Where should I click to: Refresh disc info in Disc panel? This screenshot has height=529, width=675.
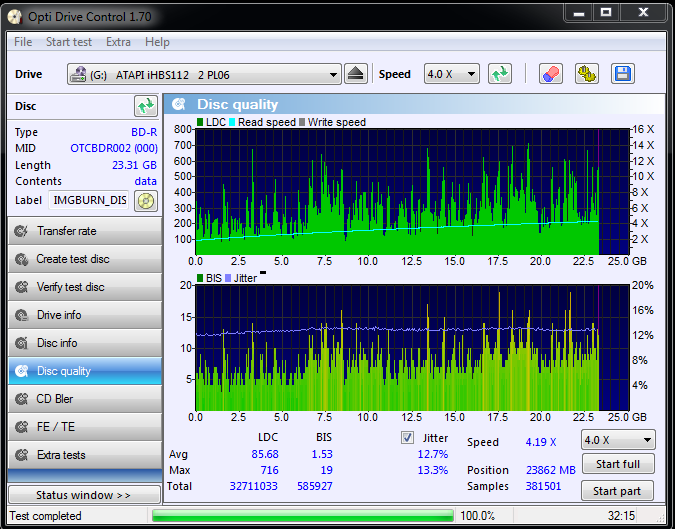[146, 106]
